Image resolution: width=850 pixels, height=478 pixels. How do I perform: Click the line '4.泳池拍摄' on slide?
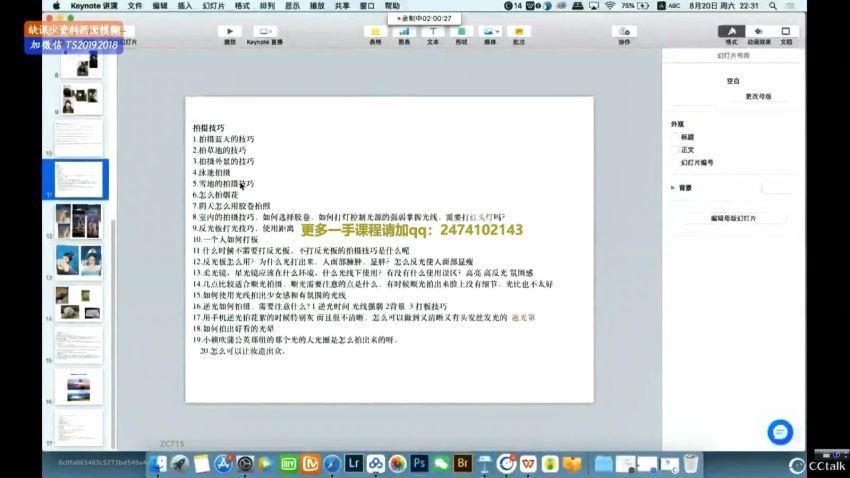tap(211, 172)
